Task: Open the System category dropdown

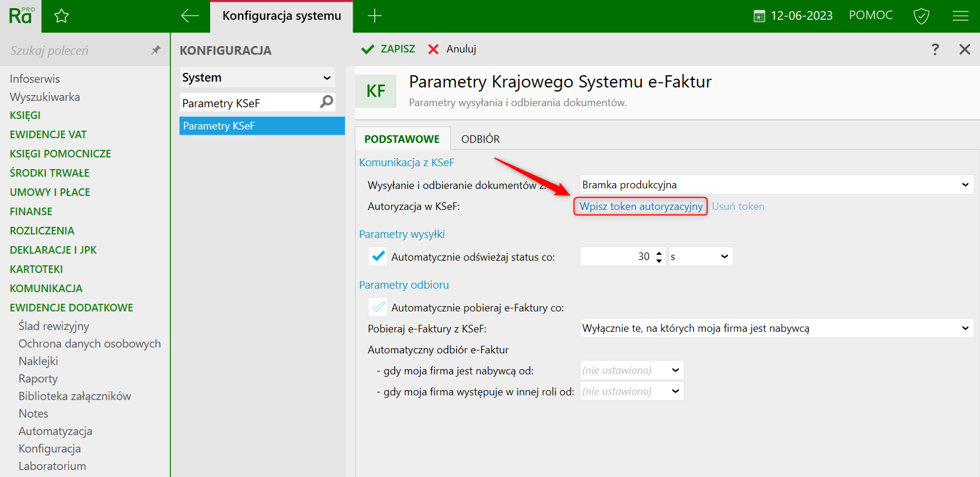Action: tap(257, 78)
